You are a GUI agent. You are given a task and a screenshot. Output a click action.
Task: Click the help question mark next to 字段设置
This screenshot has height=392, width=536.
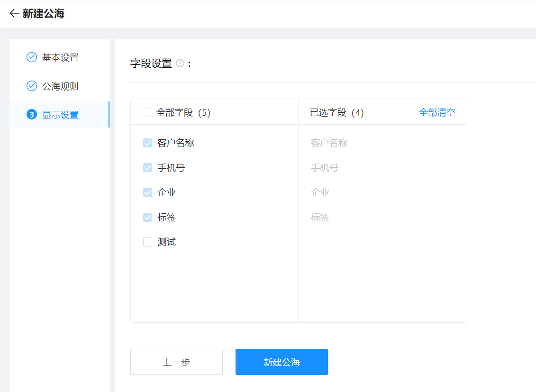tap(180, 63)
